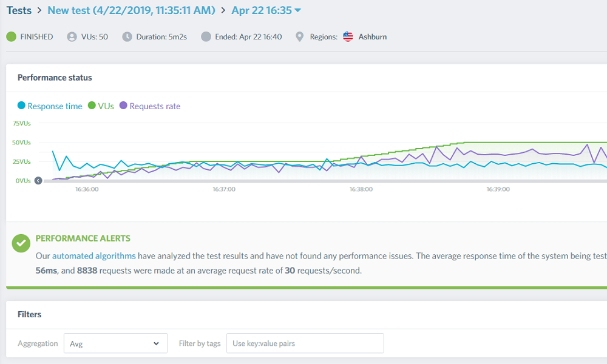The height and width of the screenshot is (364, 607).
Task: Click the 75VUs y-axis label
Action: (x=22, y=123)
